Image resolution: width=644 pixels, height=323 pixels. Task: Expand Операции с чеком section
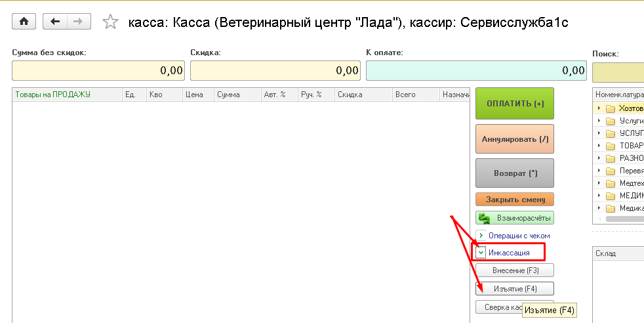481,235
